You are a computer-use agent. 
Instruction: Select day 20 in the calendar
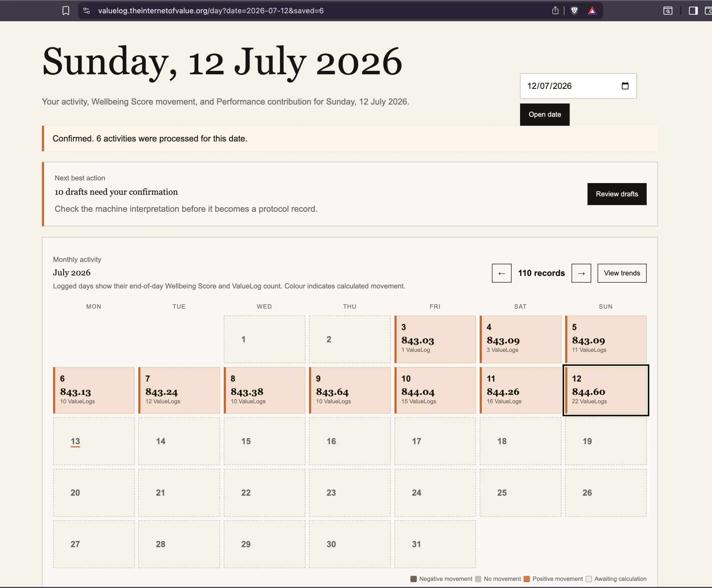point(94,493)
